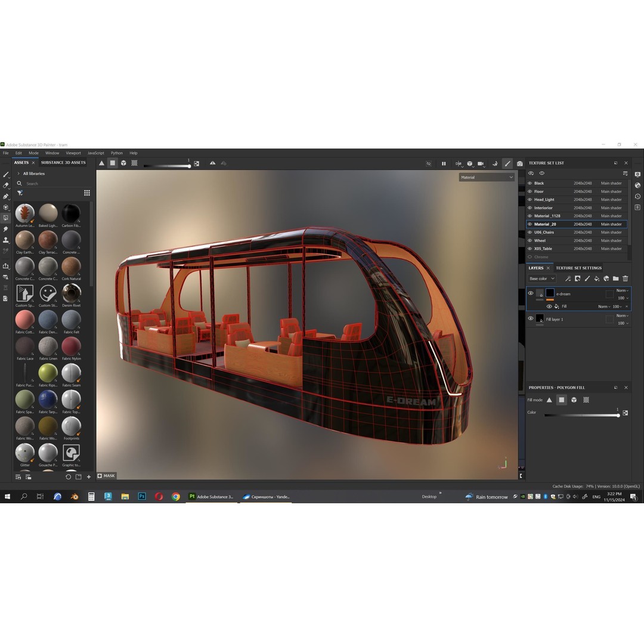644x644 pixels.
Task: Open the camera settings video icon
Action: click(481, 163)
